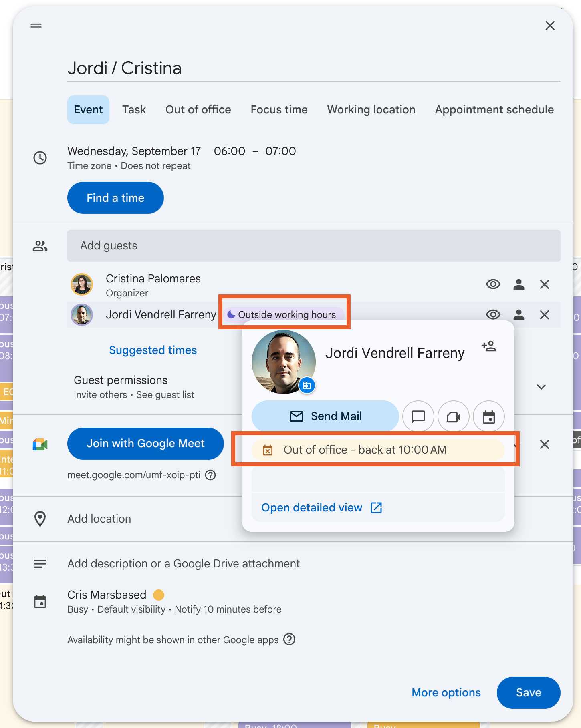The image size is (581, 728).
Task: Switch to the Task tab
Action: pyautogui.click(x=134, y=109)
